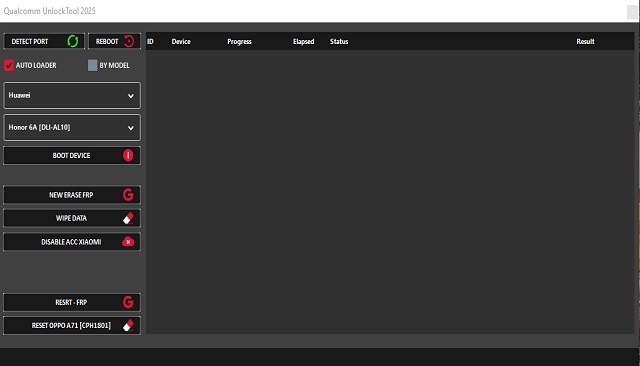Click the green refresh icon on Detect Port
640x366 pixels.
73,41
